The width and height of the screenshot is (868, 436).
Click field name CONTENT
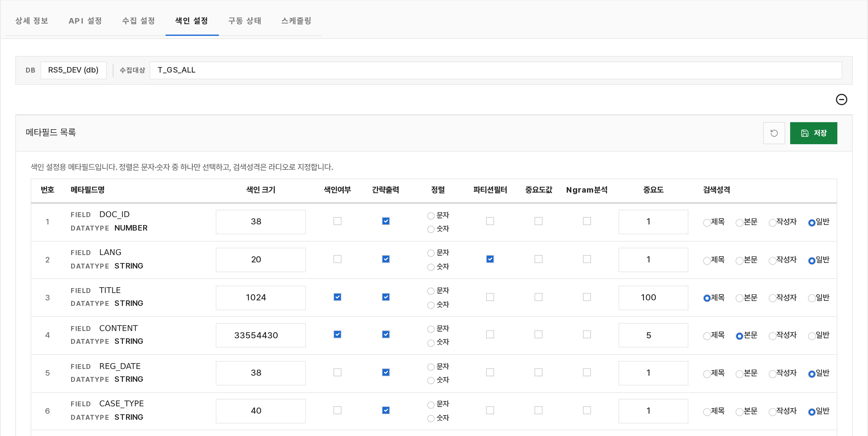click(119, 328)
